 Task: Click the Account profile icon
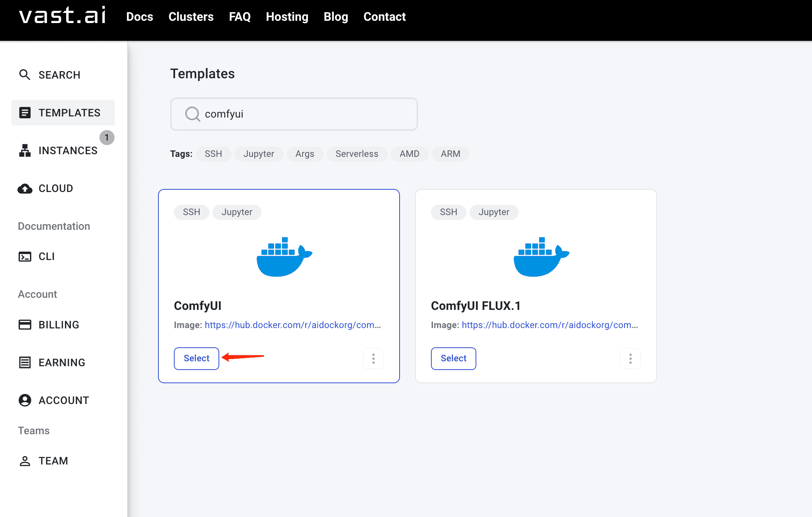pyautogui.click(x=25, y=400)
